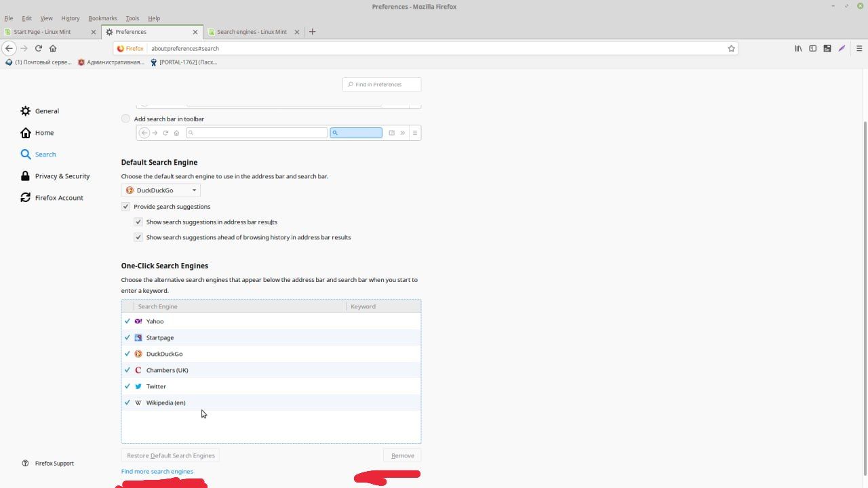Click the Firefox Support help icon
868x488 pixels.
pyautogui.click(x=25, y=464)
